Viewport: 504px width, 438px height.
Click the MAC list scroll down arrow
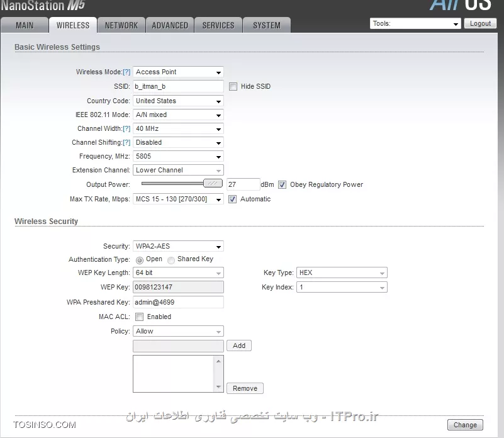coord(218,386)
